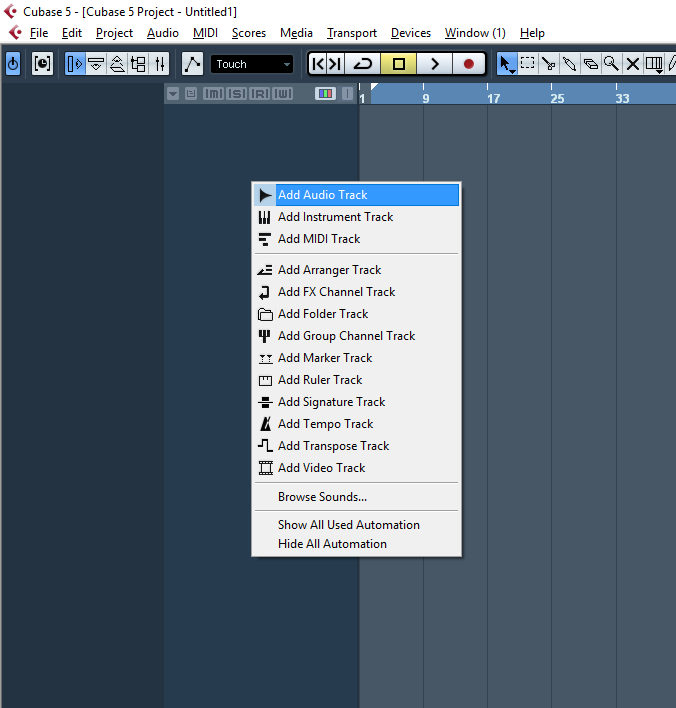Click the Automation Panel clock icon
The height and width of the screenshot is (708, 676).
pos(42,64)
